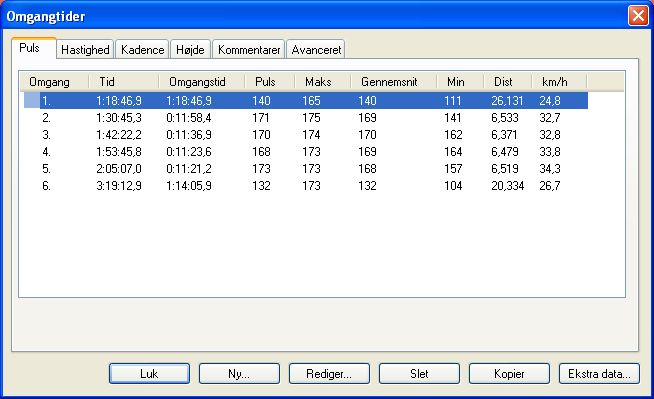
Task: Open the Kommentarer tab
Action: [x=249, y=50]
